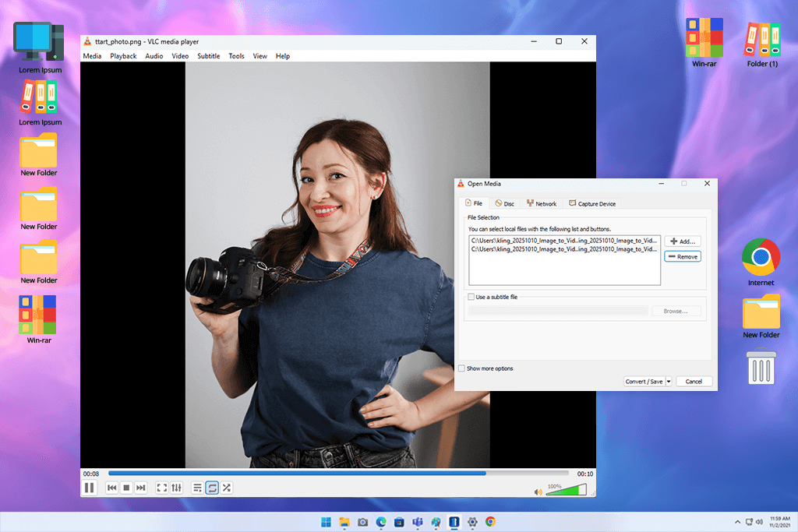Skip to next media in VLC

[x=141, y=488]
